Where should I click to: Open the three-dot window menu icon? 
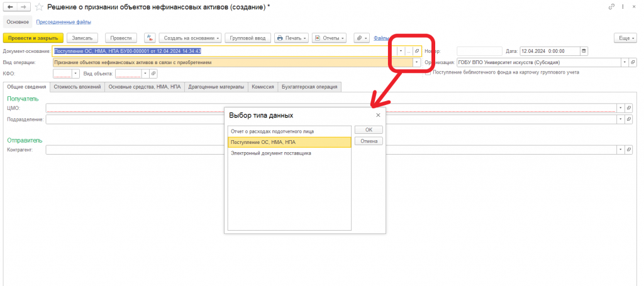click(623, 6)
